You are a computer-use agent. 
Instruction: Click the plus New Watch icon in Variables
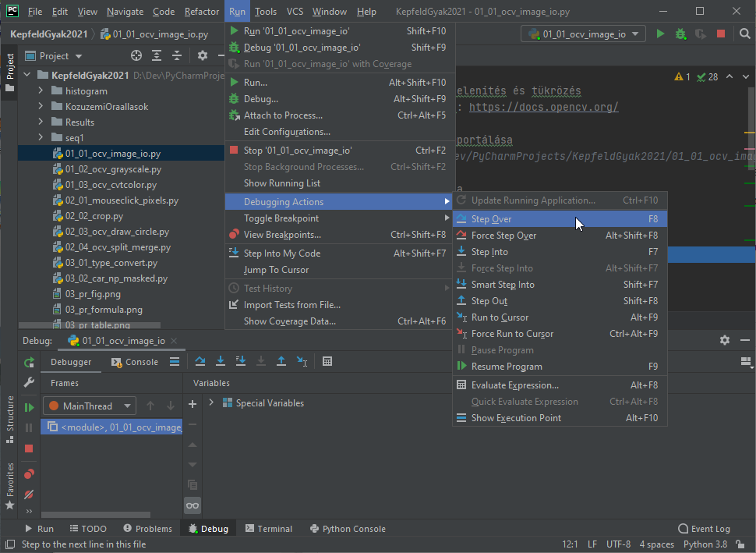pos(193,404)
